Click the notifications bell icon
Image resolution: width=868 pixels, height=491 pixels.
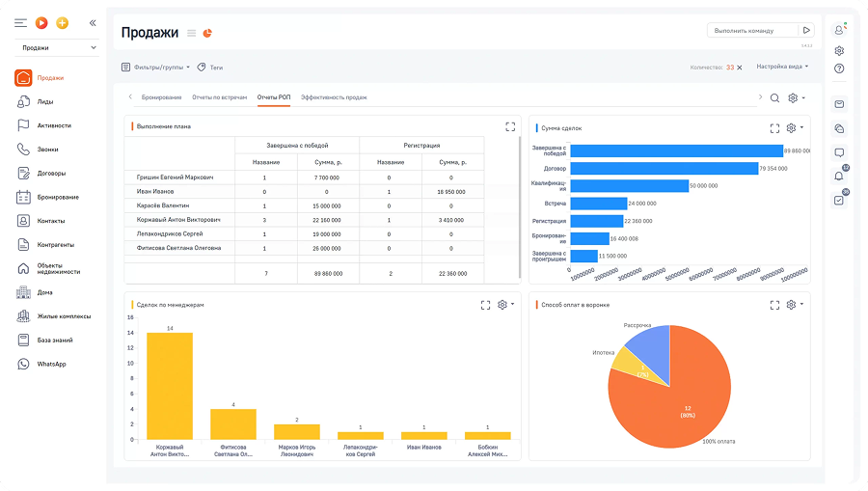(x=839, y=176)
